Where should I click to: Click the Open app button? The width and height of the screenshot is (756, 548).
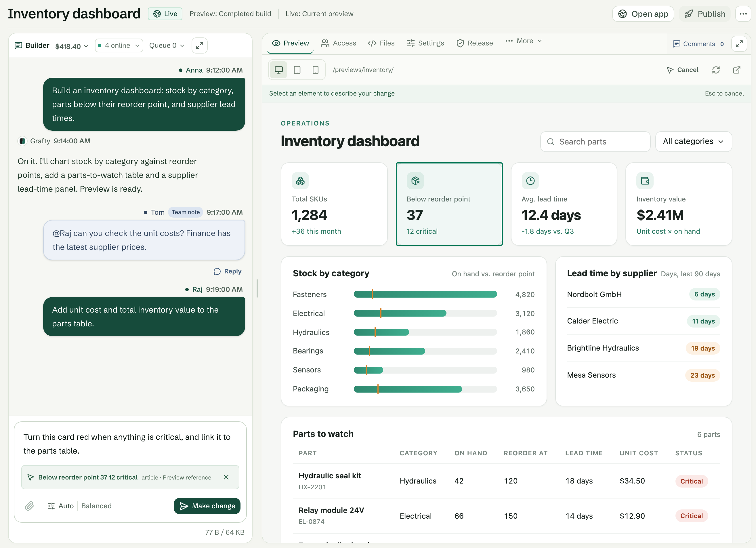643,14
